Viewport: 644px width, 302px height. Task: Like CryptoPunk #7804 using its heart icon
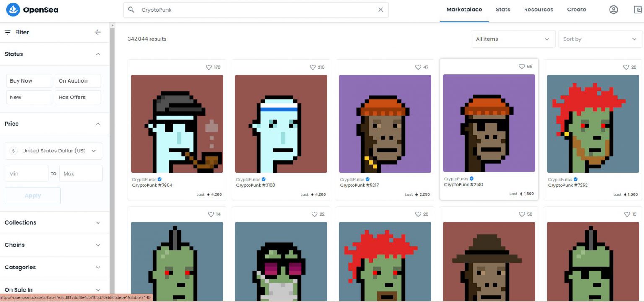coord(209,67)
